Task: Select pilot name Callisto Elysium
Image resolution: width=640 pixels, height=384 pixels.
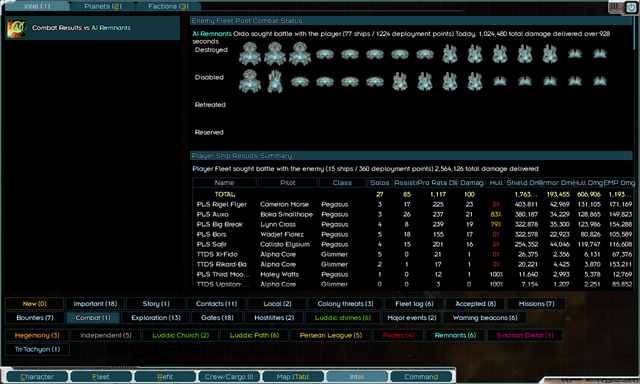Action: click(x=285, y=244)
